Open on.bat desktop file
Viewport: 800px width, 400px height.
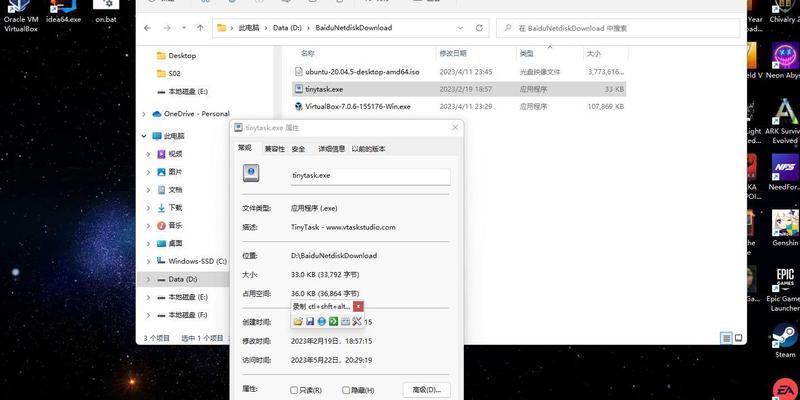click(x=106, y=12)
